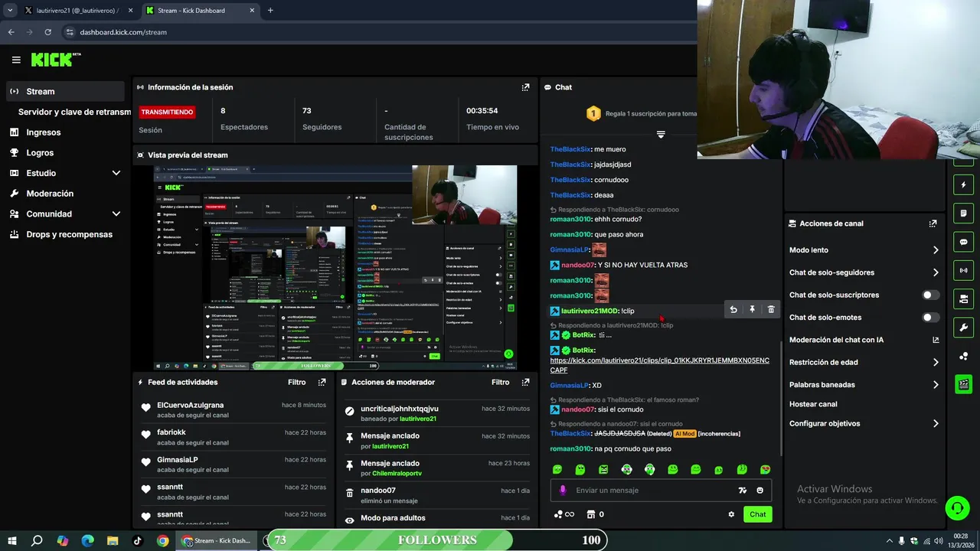Open chat settings gear icon
The height and width of the screenshot is (551, 980).
(x=731, y=514)
